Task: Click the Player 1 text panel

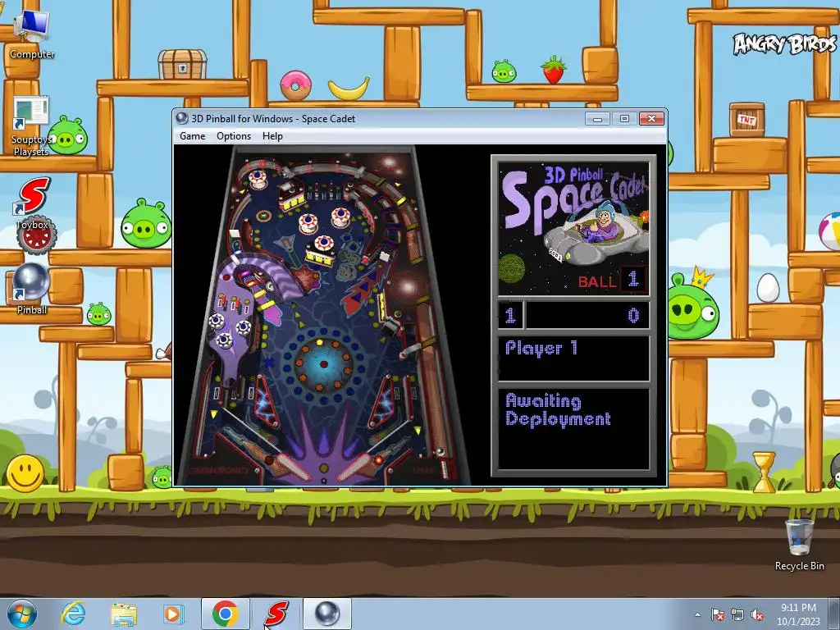Action: 573,358
